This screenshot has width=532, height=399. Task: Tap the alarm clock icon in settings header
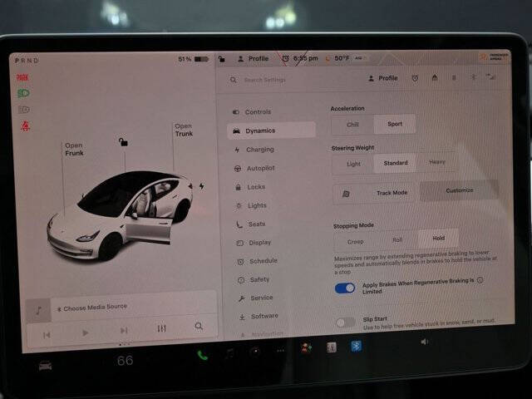point(415,78)
